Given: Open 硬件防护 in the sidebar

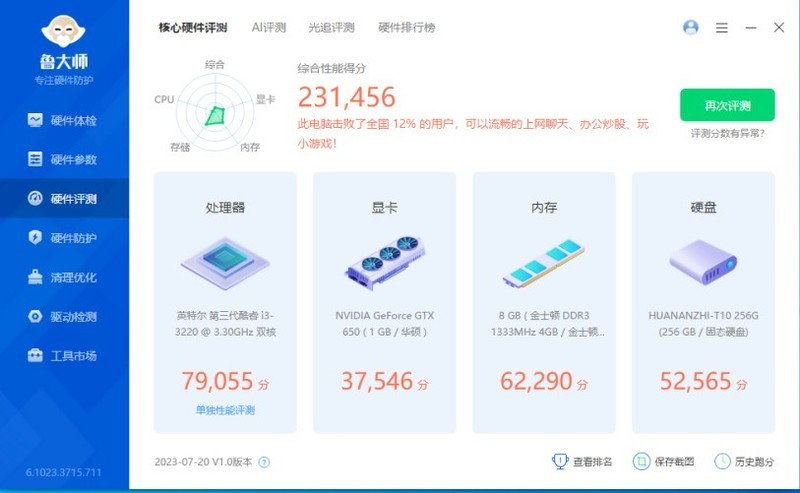Looking at the screenshot, I should click(x=64, y=238).
